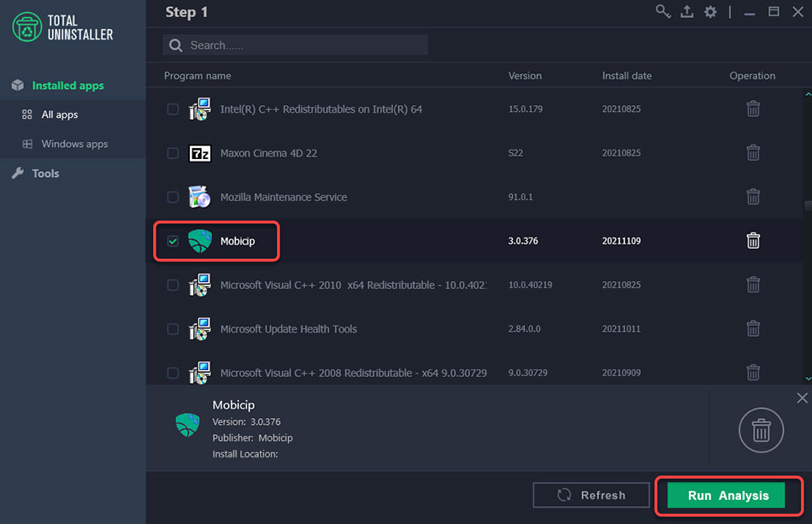Click the Publisher: Mobicip detail text
This screenshot has width=812, height=524.
[253, 438]
